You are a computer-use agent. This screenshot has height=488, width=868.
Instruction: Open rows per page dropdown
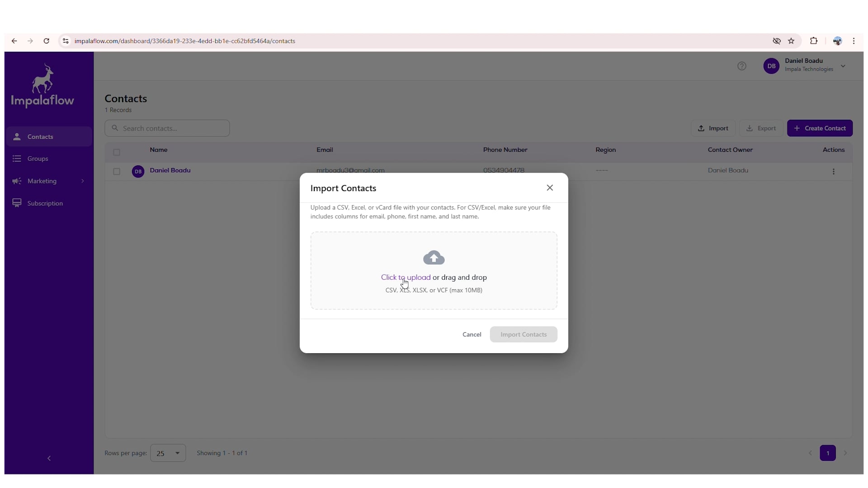coord(168,453)
